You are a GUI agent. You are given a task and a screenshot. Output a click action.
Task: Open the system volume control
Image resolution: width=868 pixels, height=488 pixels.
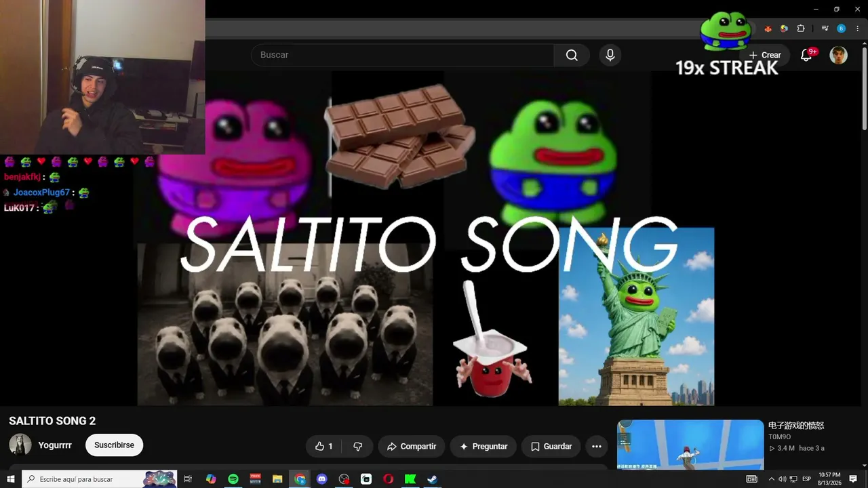pyautogui.click(x=781, y=479)
